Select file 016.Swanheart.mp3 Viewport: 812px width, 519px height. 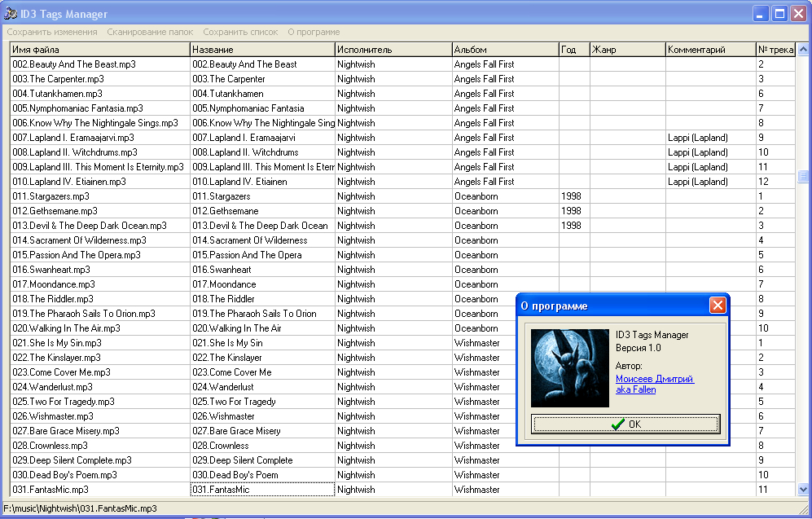point(100,270)
